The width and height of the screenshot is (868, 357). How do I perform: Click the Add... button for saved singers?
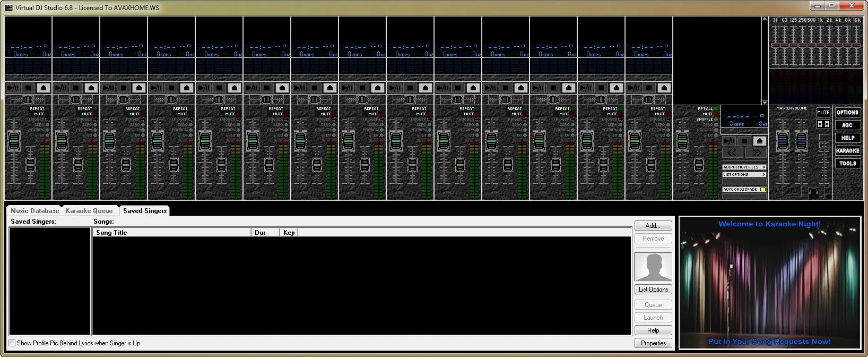pyautogui.click(x=653, y=226)
